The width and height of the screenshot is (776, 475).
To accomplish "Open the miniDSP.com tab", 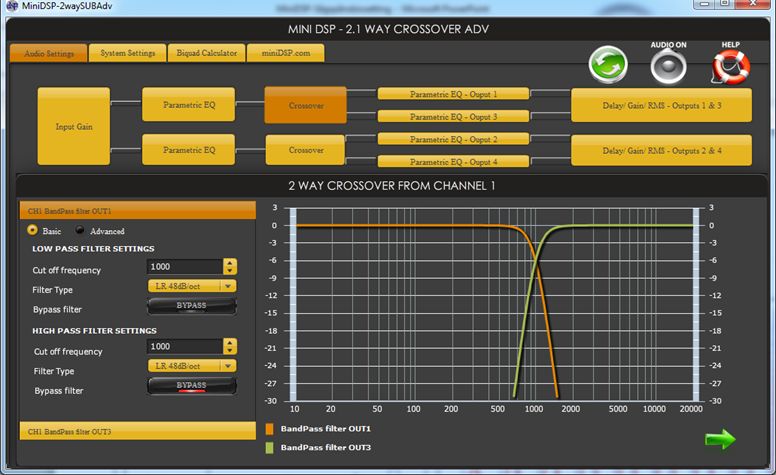I will (x=286, y=53).
